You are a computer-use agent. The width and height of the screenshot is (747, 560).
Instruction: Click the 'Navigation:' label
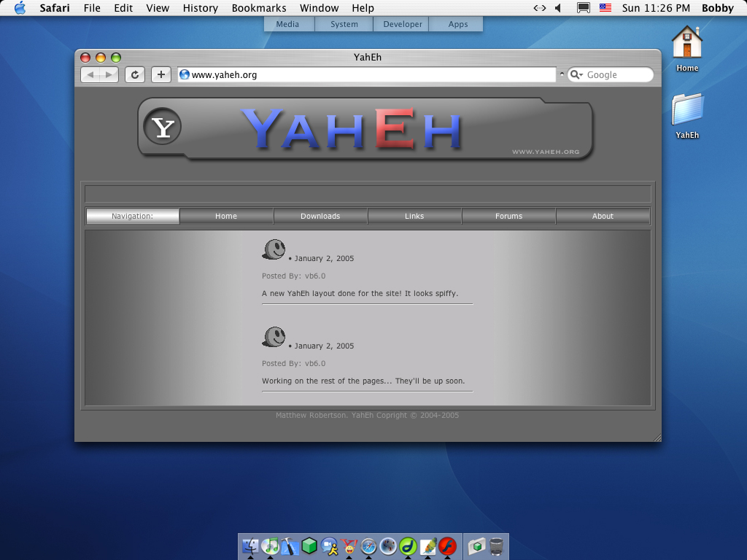pyautogui.click(x=133, y=216)
